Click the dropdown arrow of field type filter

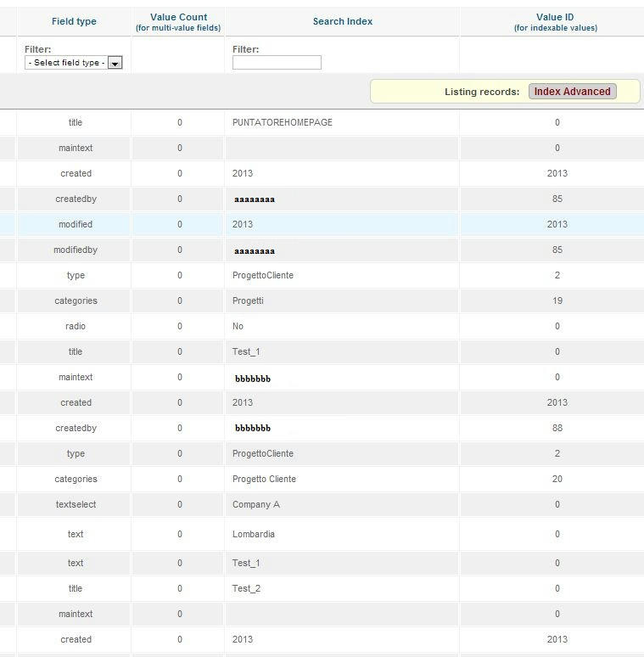coord(115,63)
